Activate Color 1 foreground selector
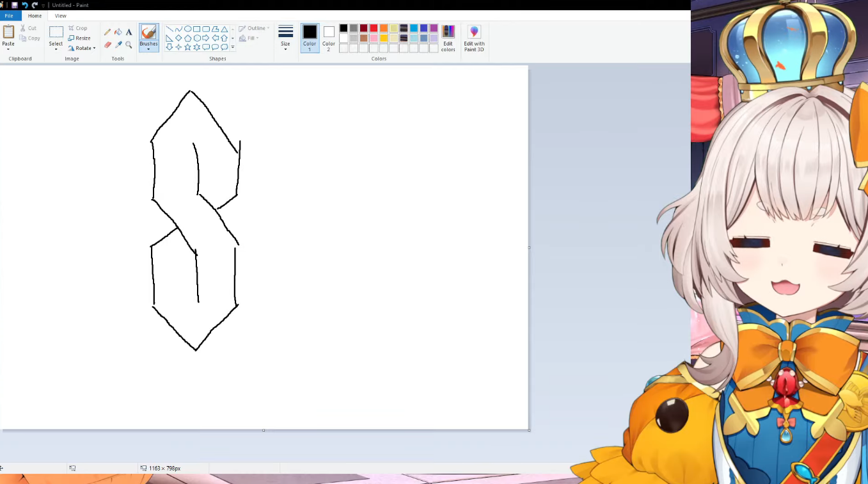 310,38
